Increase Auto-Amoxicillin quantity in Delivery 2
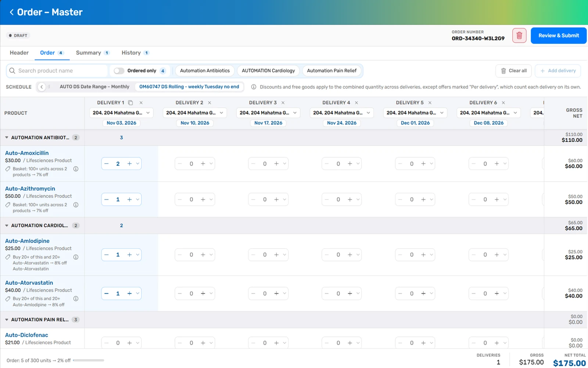Viewport: 588px width, 368px height. (x=203, y=164)
